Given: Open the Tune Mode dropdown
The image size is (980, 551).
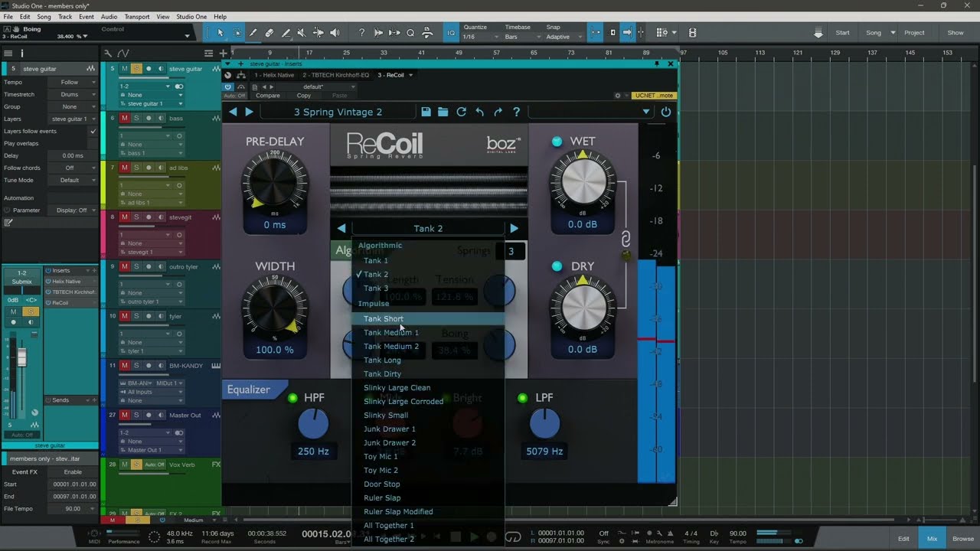Looking at the screenshot, I should click(73, 181).
